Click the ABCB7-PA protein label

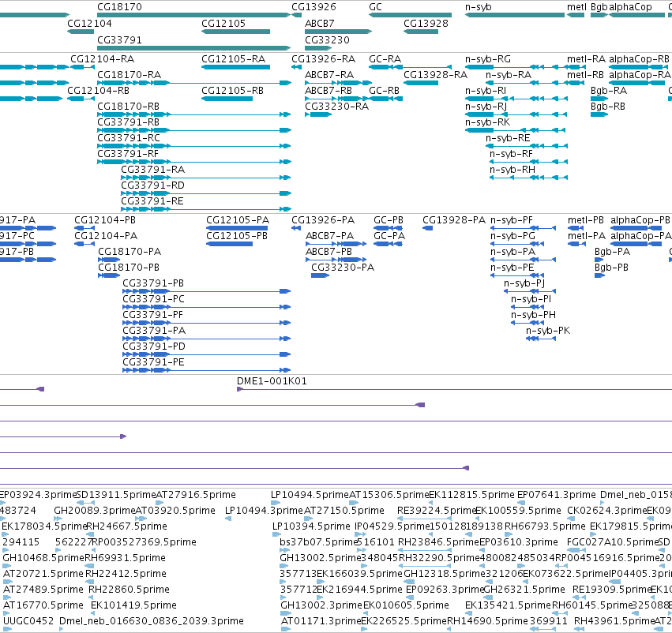[329, 235]
